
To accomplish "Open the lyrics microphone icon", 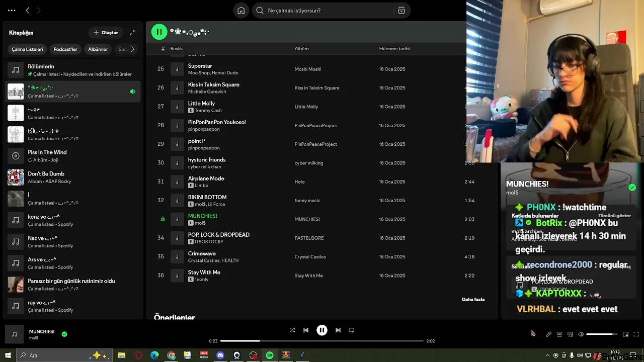I will point(548,334).
